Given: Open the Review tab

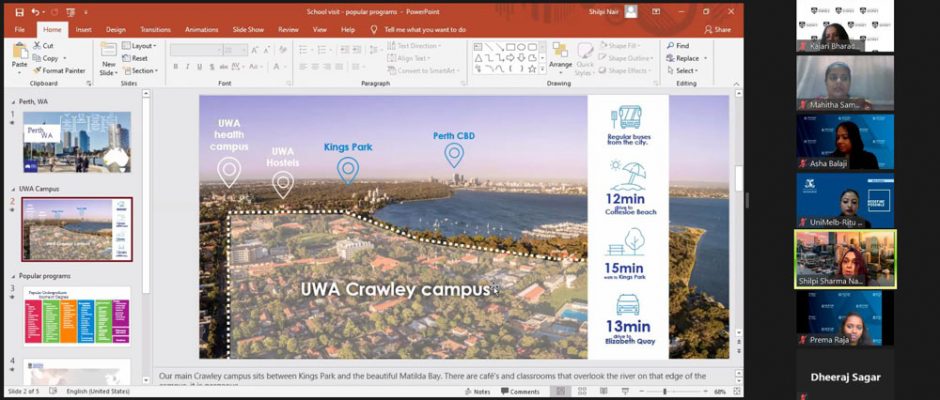Looking at the screenshot, I should [288, 29].
